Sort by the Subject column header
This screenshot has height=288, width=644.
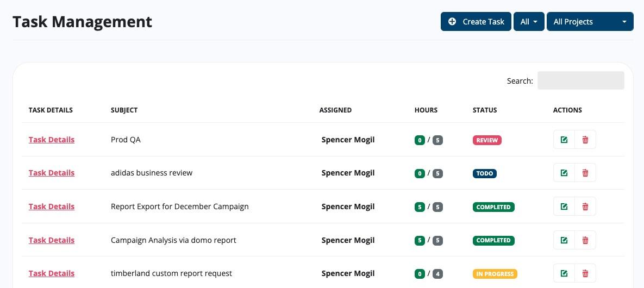tap(124, 110)
